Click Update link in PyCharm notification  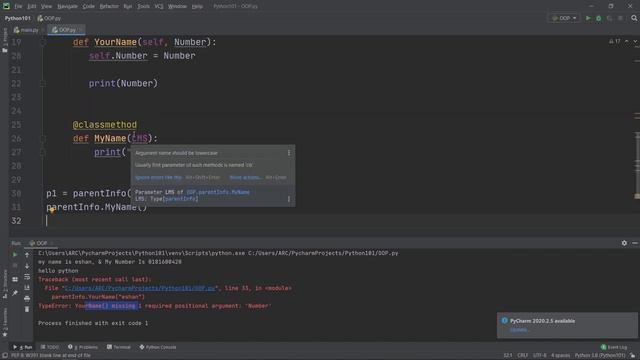519,330
